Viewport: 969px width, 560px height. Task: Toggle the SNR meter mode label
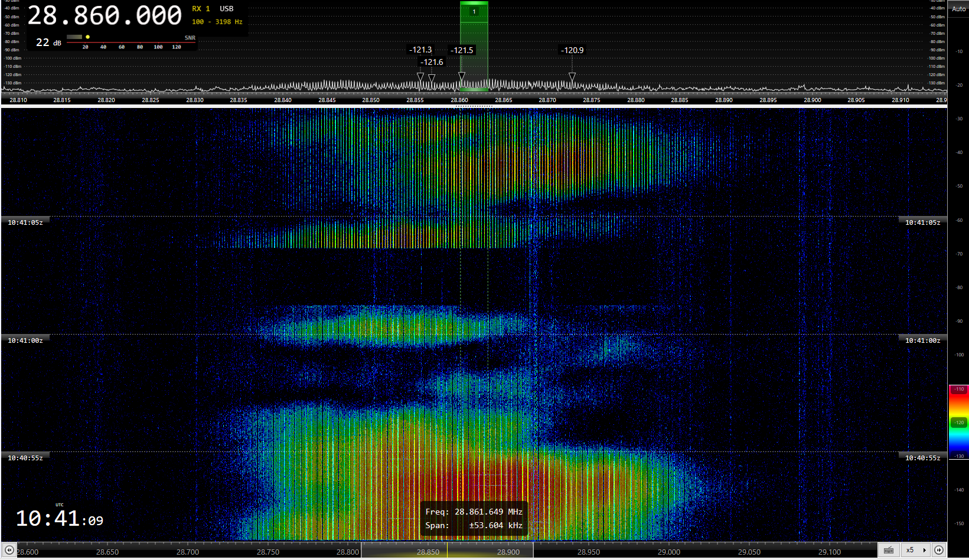(x=190, y=38)
